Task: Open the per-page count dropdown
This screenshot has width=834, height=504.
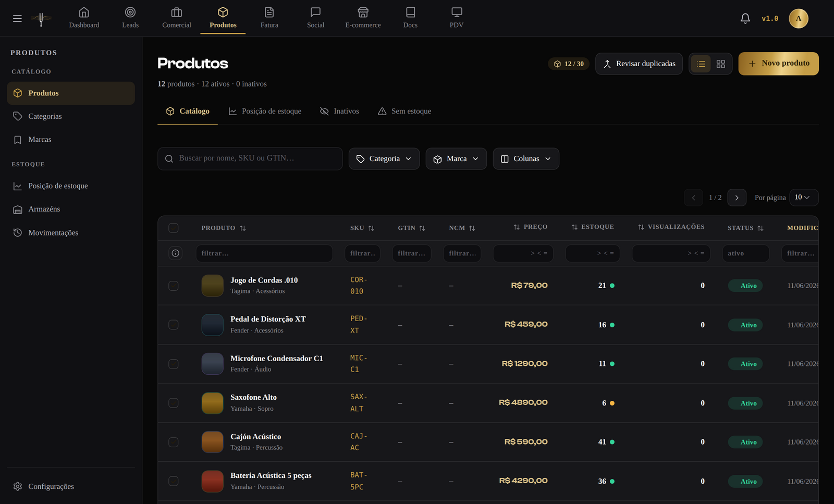Action: (x=804, y=198)
